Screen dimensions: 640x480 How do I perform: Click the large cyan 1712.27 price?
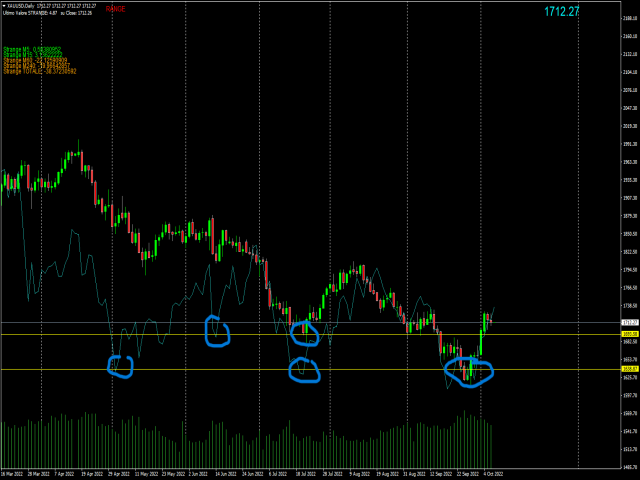point(562,11)
